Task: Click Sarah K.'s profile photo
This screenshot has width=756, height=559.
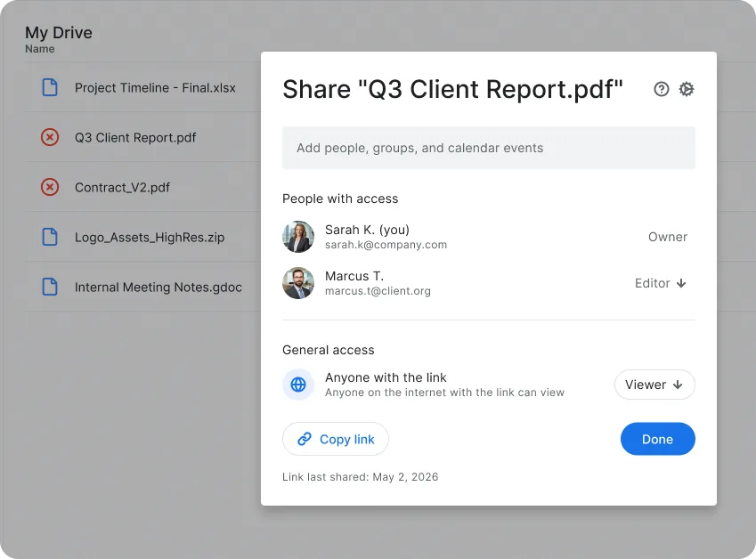Action: click(x=298, y=237)
